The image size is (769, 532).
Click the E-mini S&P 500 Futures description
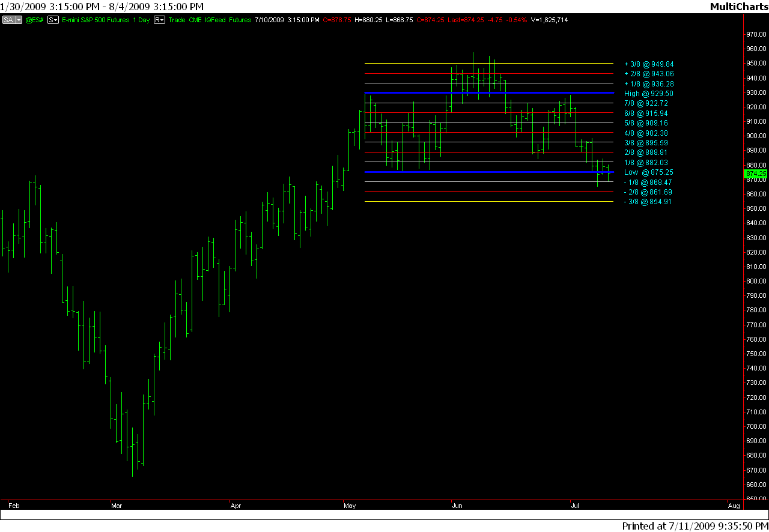[96, 20]
